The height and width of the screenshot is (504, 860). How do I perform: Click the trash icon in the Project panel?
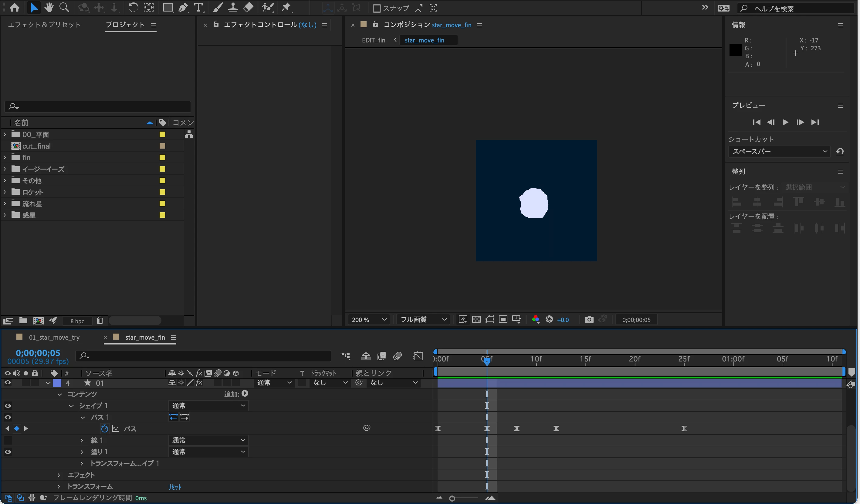(x=100, y=321)
